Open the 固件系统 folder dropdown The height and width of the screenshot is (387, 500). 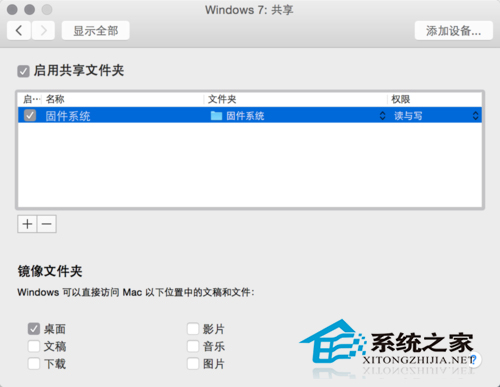[382, 116]
